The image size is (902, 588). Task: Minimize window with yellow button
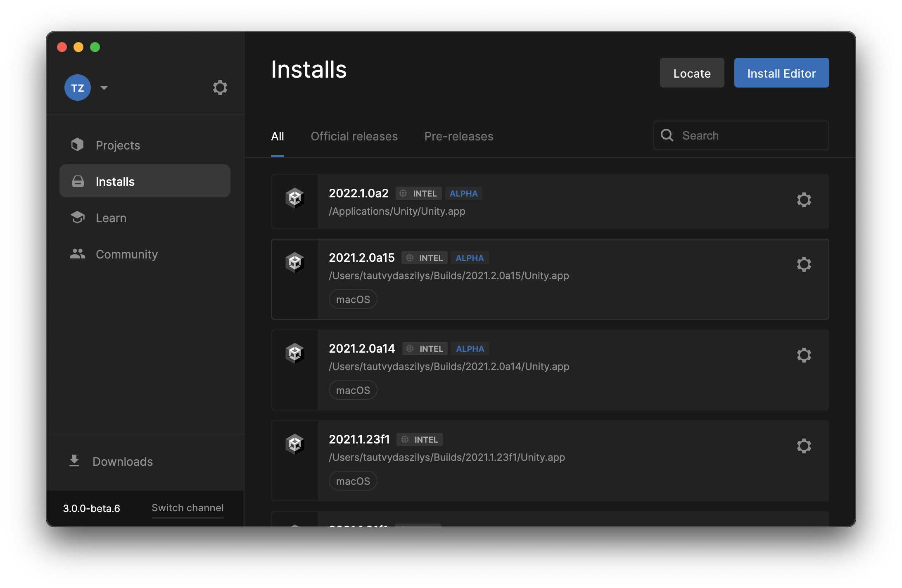click(78, 47)
